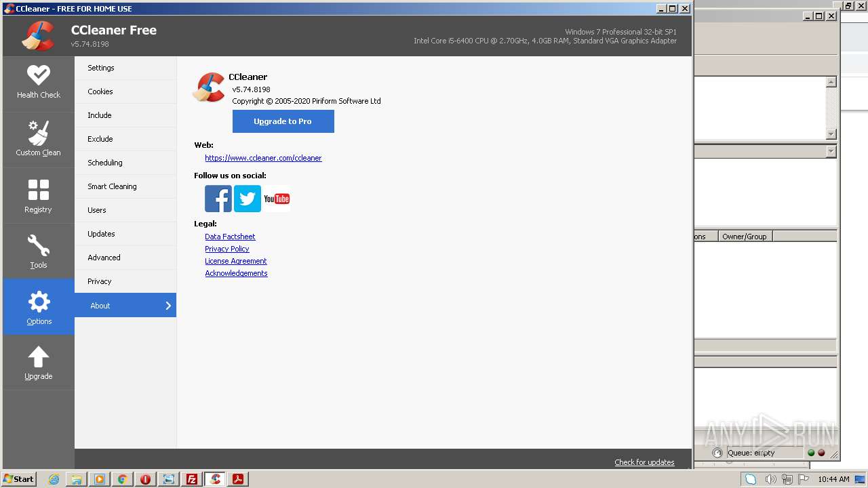Open CCleaner's Facebook page icon
Screen dimensions: 868x488
(218, 199)
